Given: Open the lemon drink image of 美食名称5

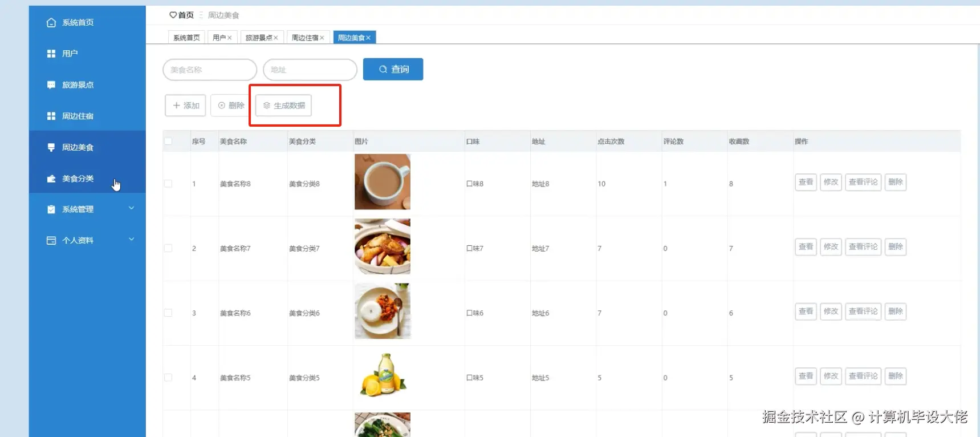Looking at the screenshot, I should (x=383, y=375).
